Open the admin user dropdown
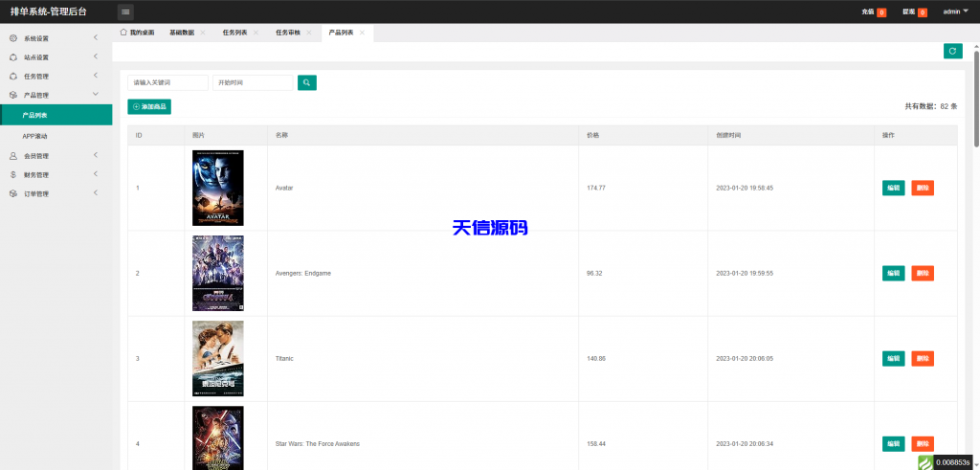 click(x=954, y=11)
